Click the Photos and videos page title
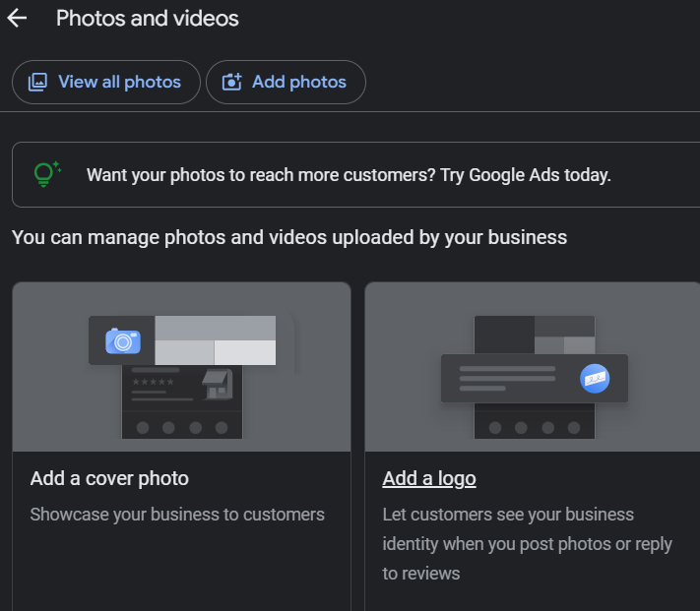The height and width of the screenshot is (611, 700). click(148, 19)
